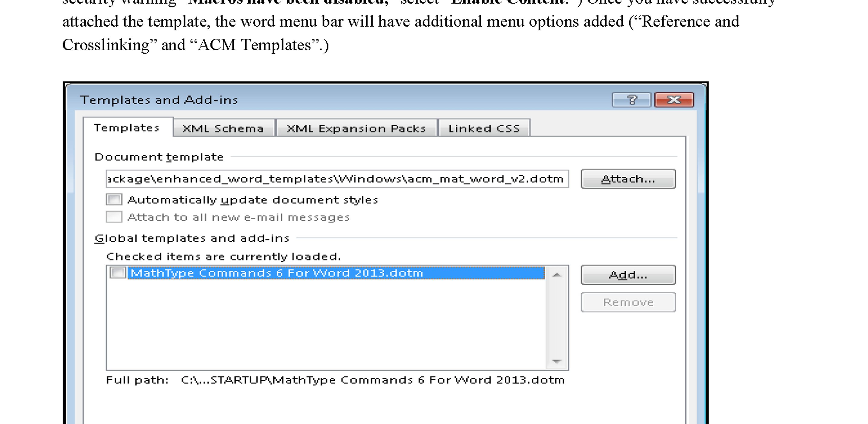This screenshot has width=868, height=424.
Task: Close the Templates and Add-ins dialog
Action: pos(674,100)
